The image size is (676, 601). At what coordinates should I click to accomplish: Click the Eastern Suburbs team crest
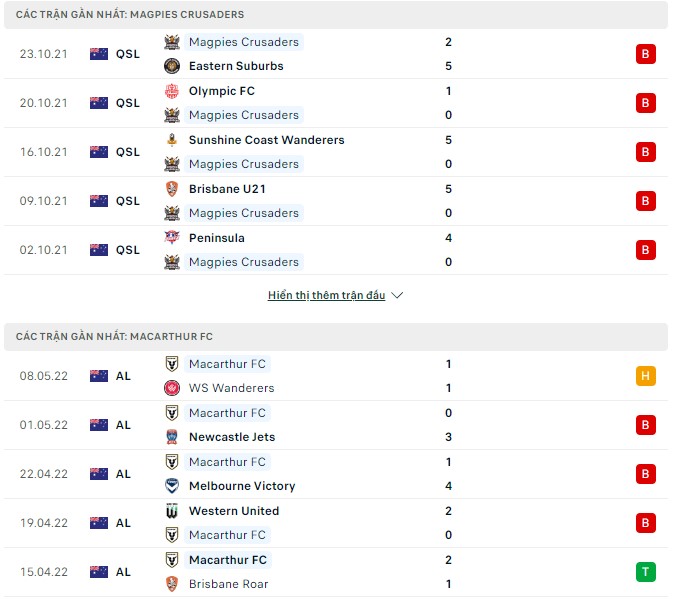(x=172, y=66)
